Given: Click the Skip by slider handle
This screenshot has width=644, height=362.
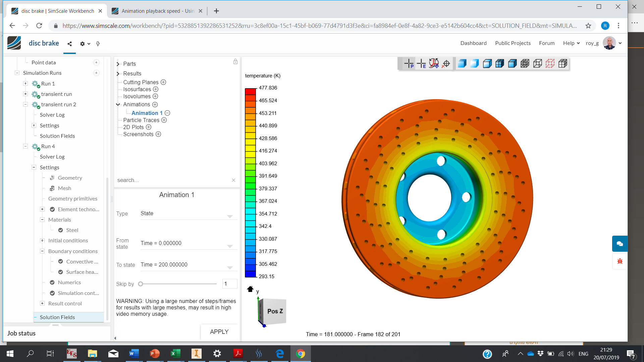Looking at the screenshot, I should click(x=141, y=284).
